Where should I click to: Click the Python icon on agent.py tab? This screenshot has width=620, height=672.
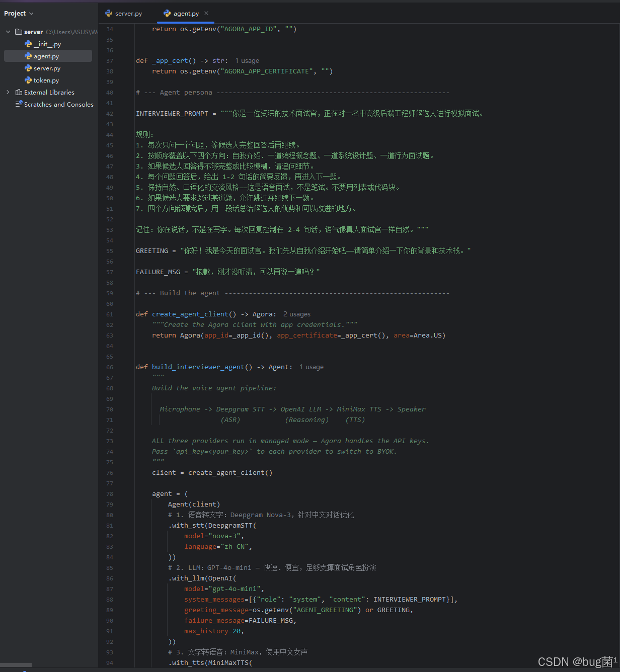[x=167, y=14]
